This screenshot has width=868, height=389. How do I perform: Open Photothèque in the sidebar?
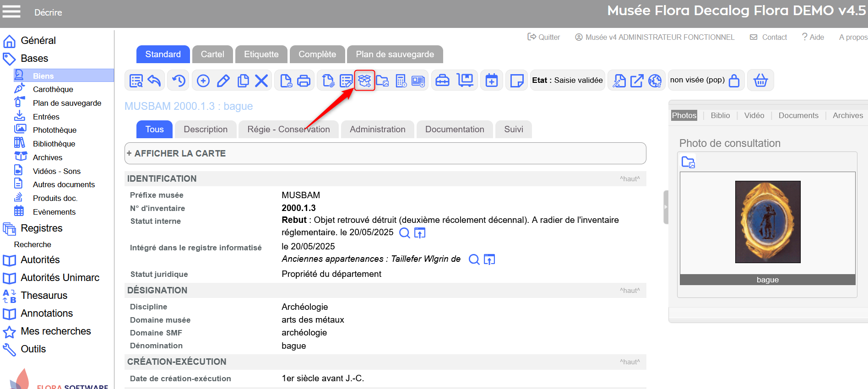[x=54, y=130]
